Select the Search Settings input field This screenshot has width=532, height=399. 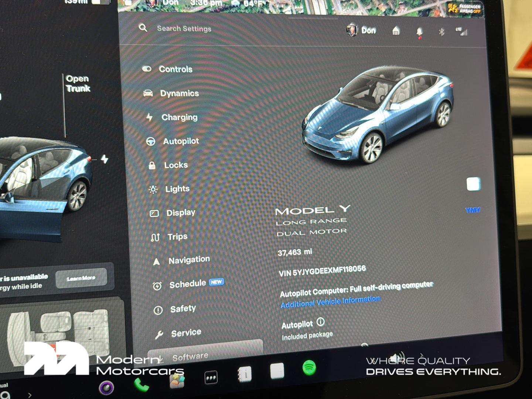[184, 28]
